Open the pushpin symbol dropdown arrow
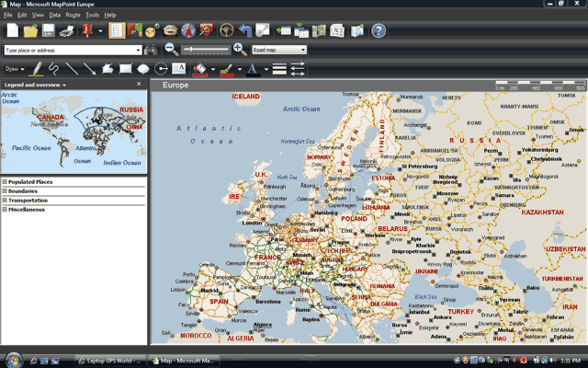 click(100, 30)
